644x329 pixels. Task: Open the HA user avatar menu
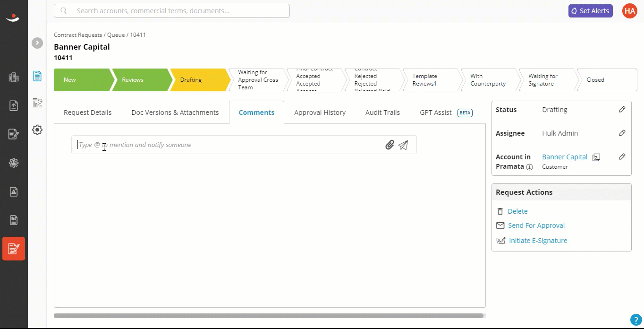(629, 11)
